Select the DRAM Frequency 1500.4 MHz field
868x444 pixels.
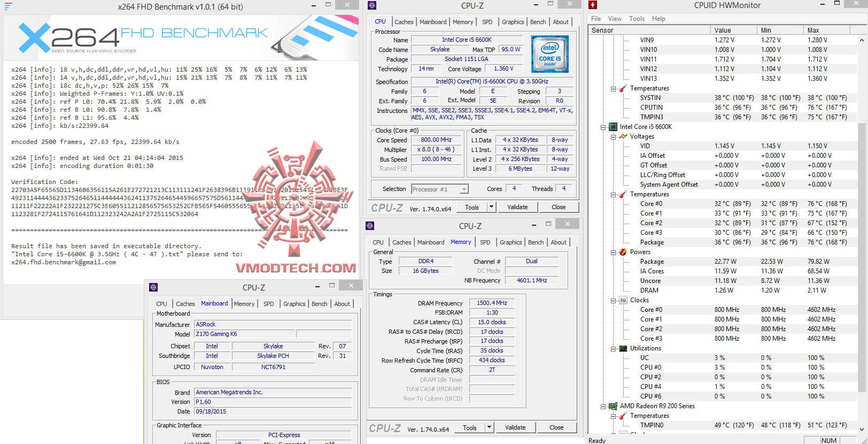point(492,303)
